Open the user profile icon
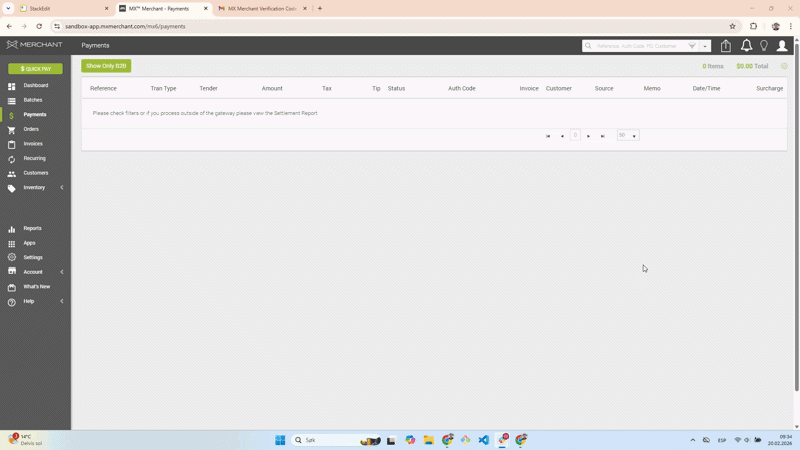The width and height of the screenshot is (800, 450). tap(782, 45)
